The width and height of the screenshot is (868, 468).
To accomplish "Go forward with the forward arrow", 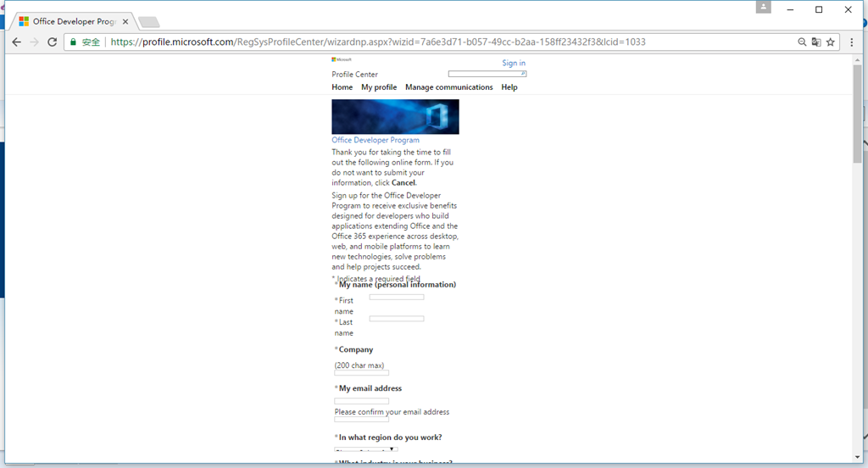I will tap(34, 42).
